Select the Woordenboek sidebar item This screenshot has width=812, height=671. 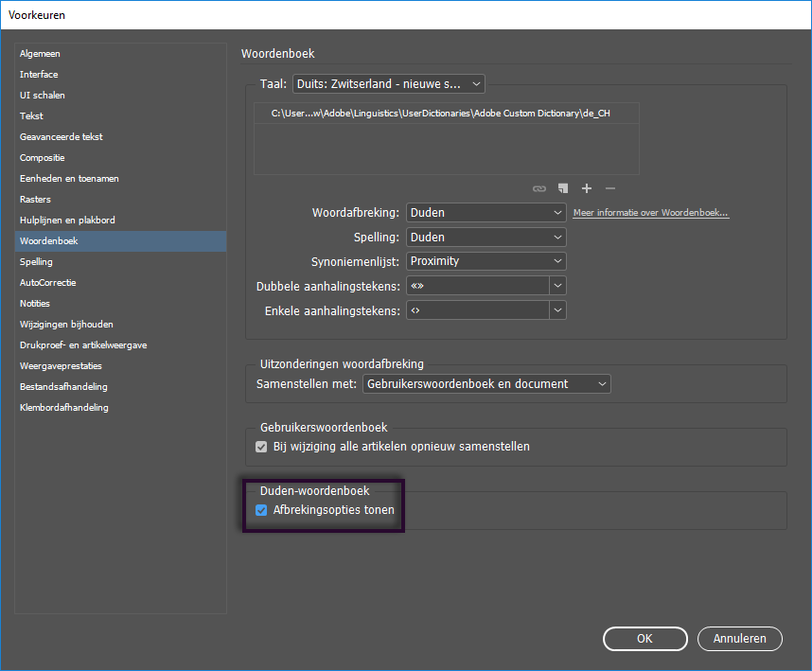[x=120, y=241]
